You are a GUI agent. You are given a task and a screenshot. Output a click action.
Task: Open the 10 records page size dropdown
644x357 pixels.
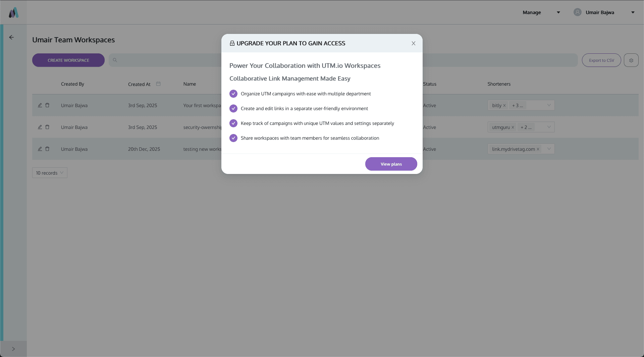[x=50, y=173]
